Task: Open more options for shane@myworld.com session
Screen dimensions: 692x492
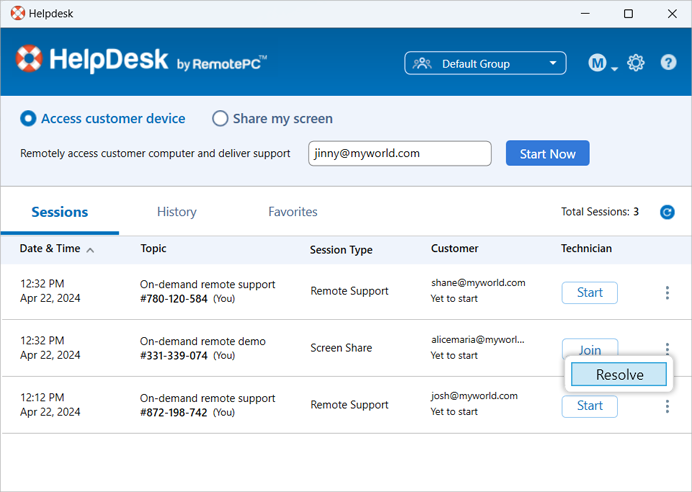Action: pyautogui.click(x=667, y=293)
